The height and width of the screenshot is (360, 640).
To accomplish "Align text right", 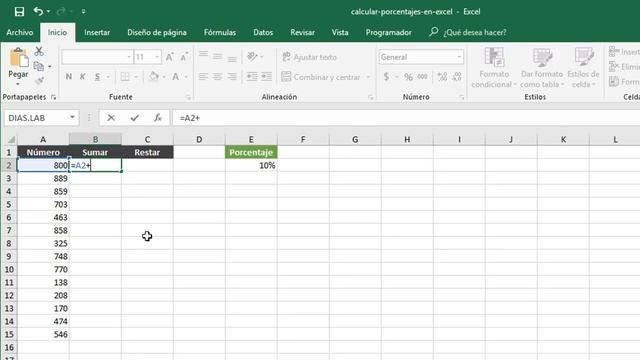I will pos(232,77).
